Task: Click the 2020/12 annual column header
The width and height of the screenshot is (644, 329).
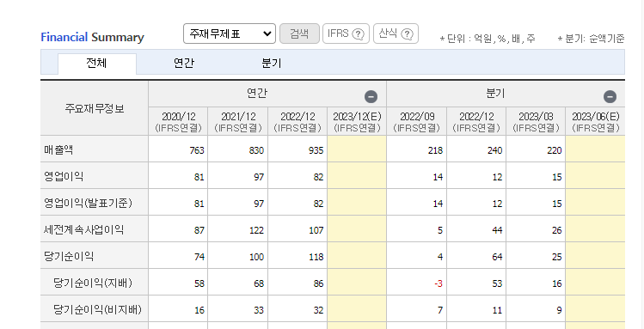Action: pos(178,122)
